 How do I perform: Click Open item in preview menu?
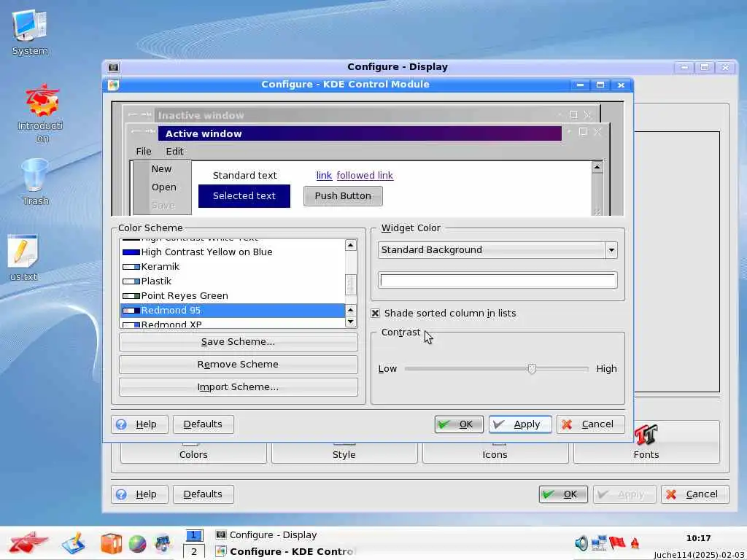click(x=164, y=187)
